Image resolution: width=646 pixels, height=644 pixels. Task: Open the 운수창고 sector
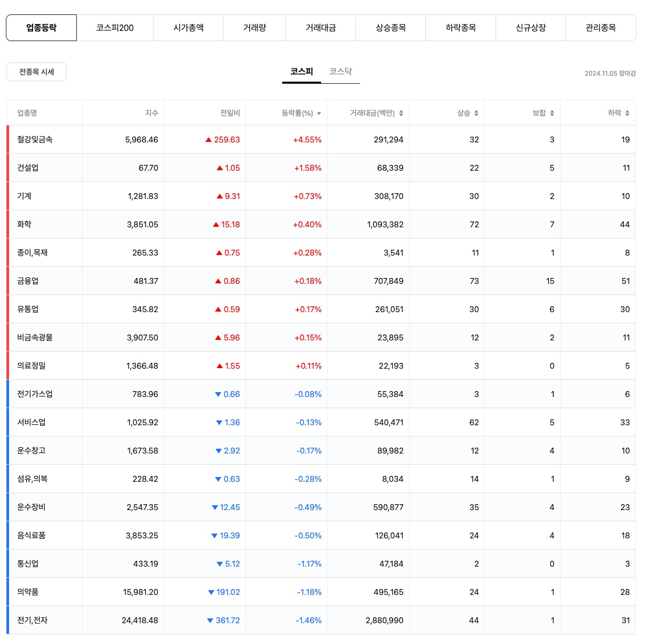[31, 450]
